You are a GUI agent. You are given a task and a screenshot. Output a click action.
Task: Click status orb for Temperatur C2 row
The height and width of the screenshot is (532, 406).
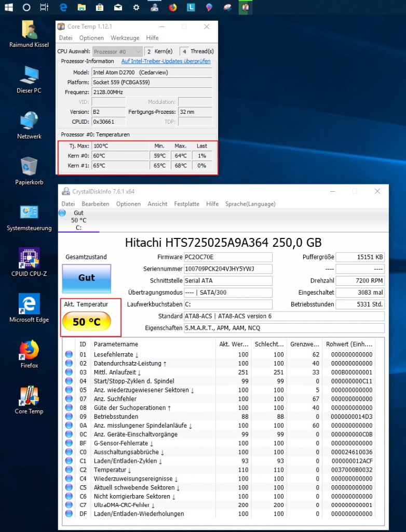69,470
